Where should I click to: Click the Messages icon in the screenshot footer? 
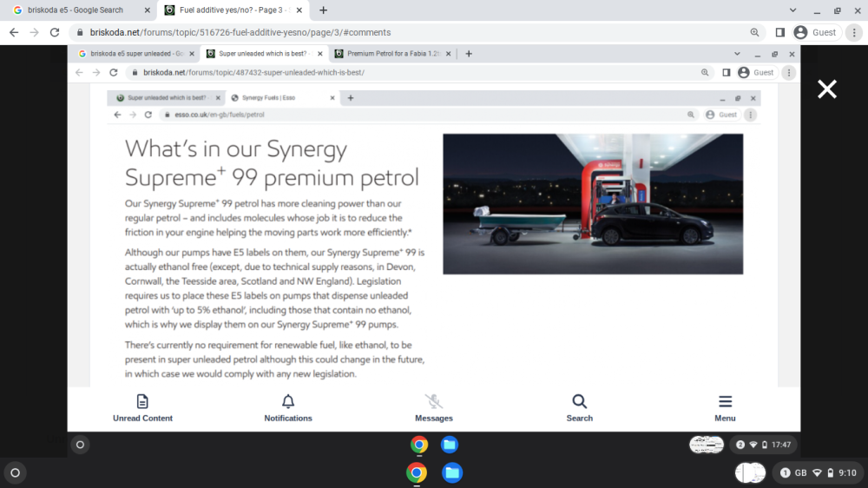[x=434, y=401]
